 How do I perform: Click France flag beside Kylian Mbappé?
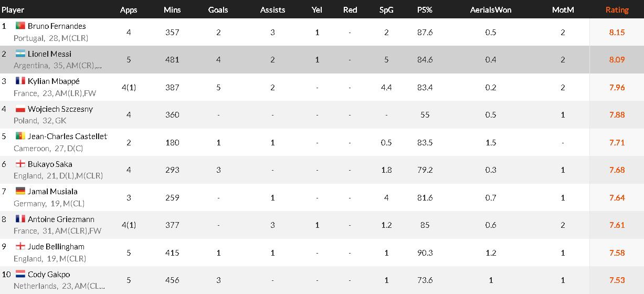pos(20,81)
